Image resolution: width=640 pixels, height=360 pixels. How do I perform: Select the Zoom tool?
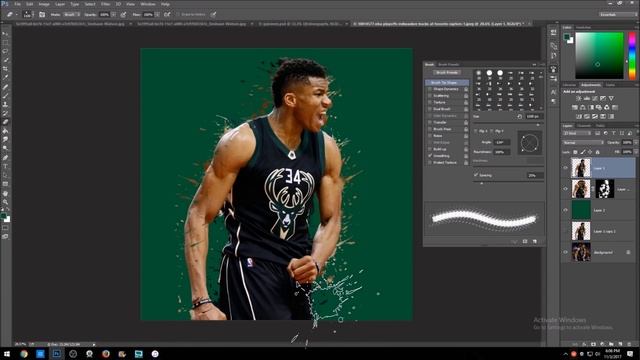(5, 202)
